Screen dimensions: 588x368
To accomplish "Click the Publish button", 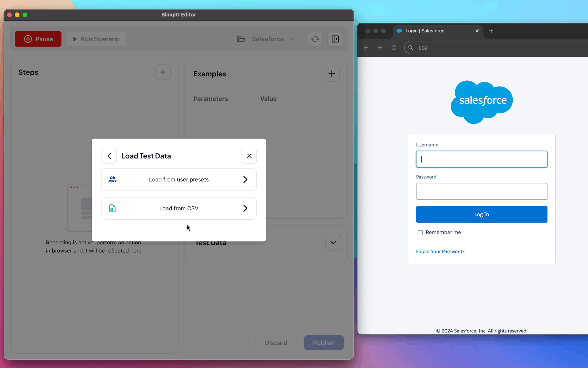I will (324, 343).
